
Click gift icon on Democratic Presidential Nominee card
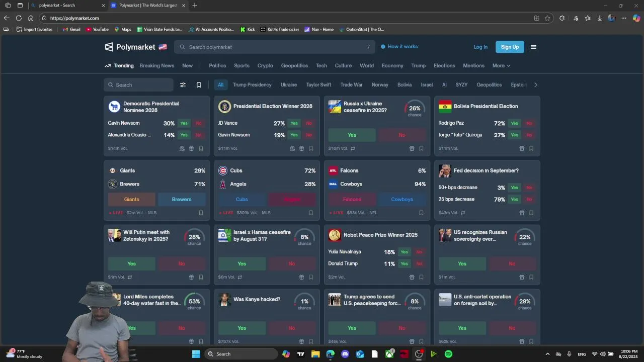[x=191, y=148]
